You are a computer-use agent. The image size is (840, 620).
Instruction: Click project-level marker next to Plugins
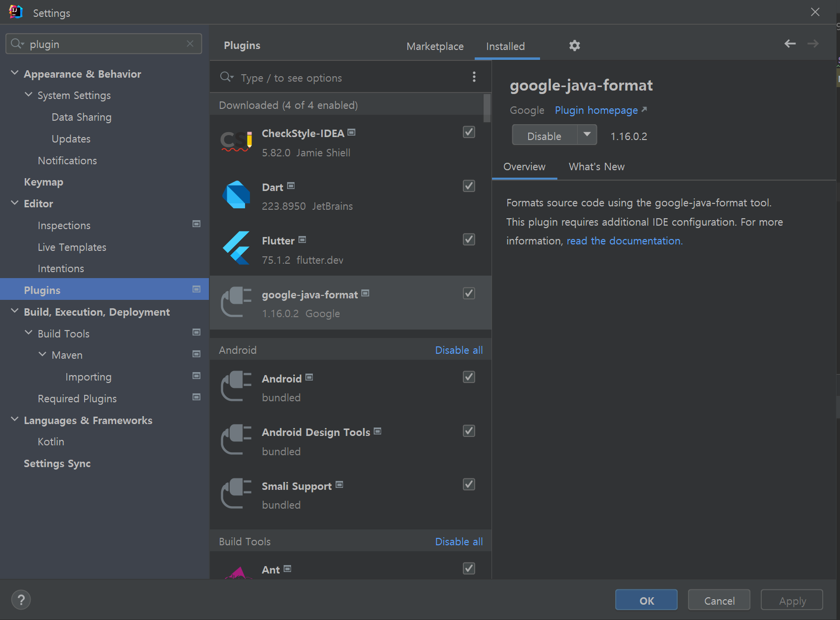(x=197, y=289)
